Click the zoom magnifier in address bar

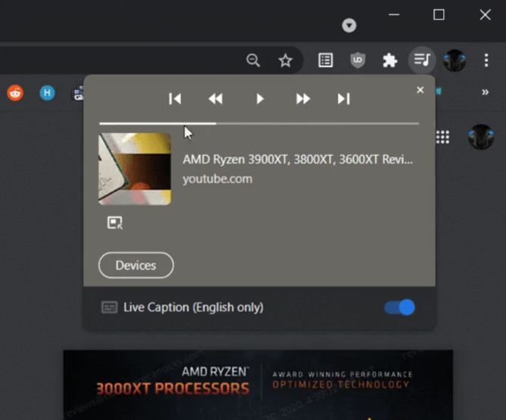click(253, 61)
